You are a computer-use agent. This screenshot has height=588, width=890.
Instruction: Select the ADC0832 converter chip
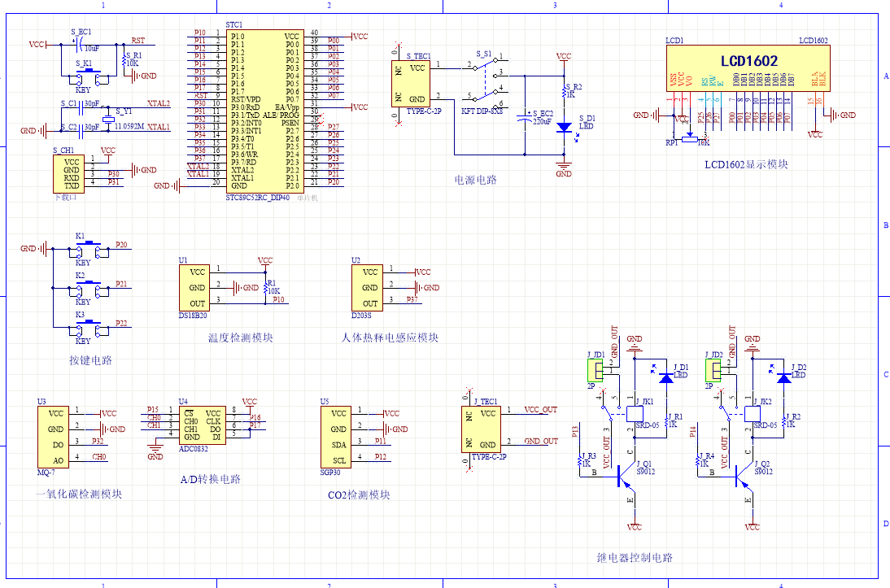click(201, 424)
